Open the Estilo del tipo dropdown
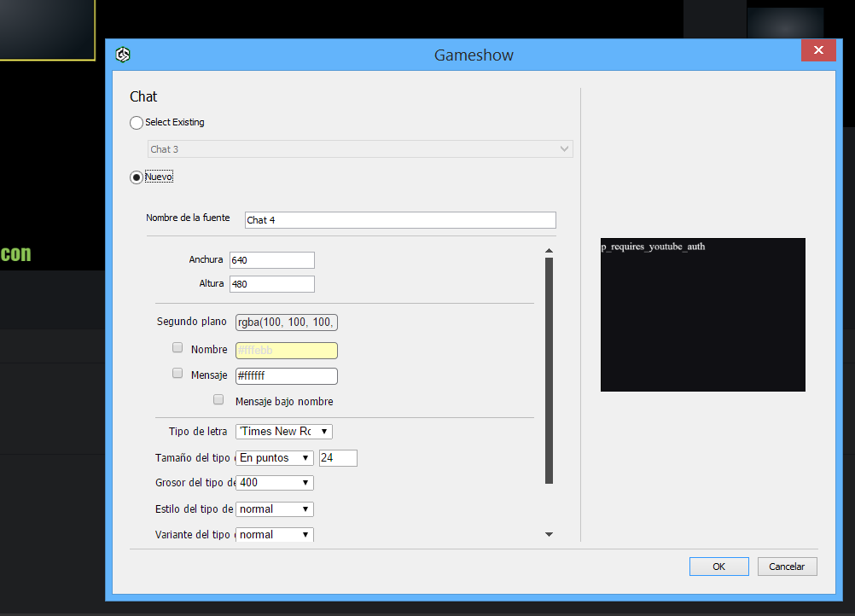Viewport: 855px width, 616px height. [x=274, y=509]
